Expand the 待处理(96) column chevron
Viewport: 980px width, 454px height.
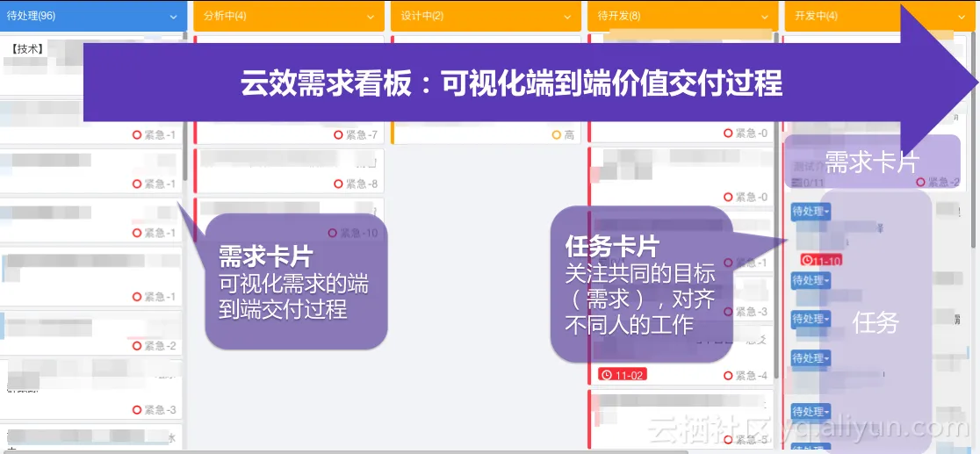pyautogui.click(x=174, y=17)
